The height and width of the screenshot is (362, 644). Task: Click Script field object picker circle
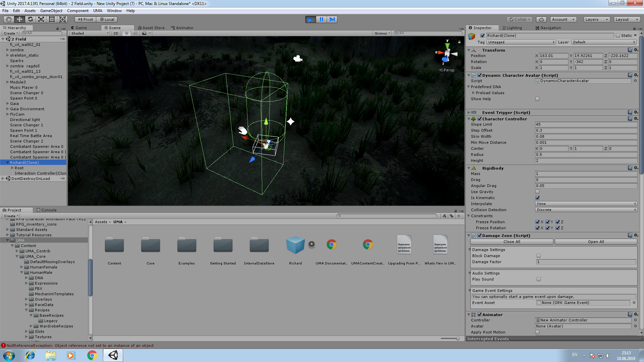coord(635,81)
